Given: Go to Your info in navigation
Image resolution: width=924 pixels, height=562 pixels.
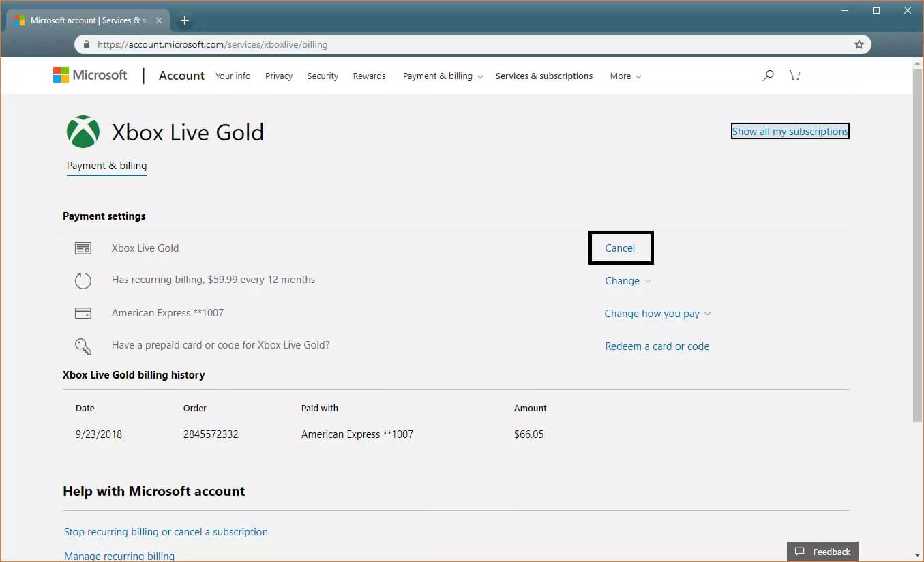Looking at the screenshot, I should click(x=233, y=76).
